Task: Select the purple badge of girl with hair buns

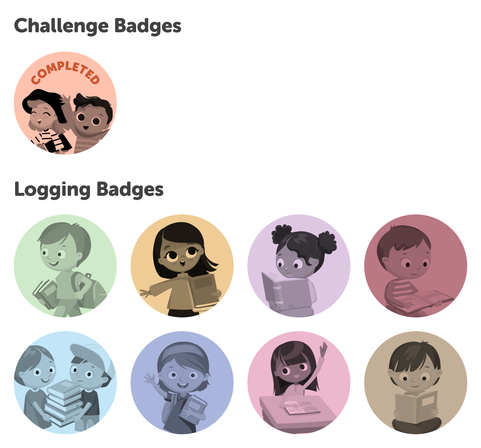Action: click(x=299, y=266)
